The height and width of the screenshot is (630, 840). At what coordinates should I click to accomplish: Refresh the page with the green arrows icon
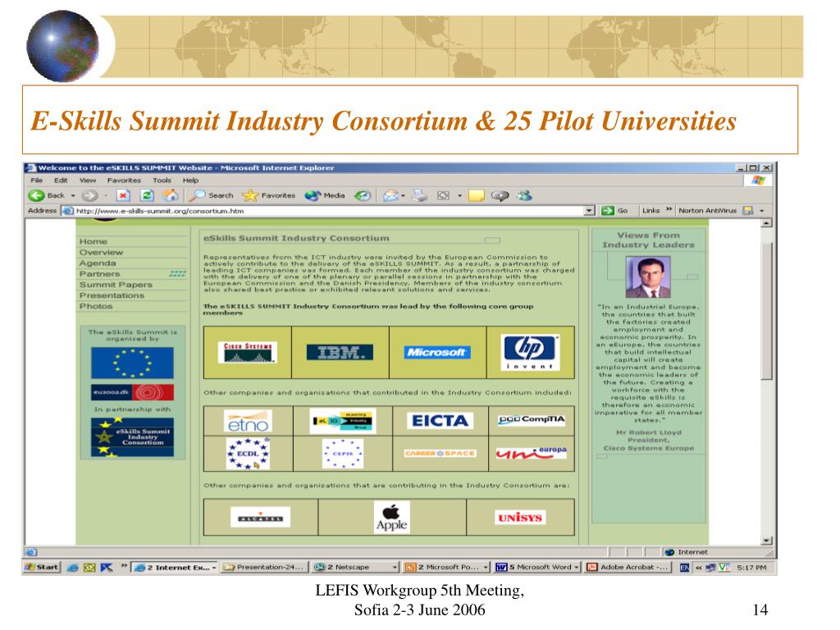147,195
